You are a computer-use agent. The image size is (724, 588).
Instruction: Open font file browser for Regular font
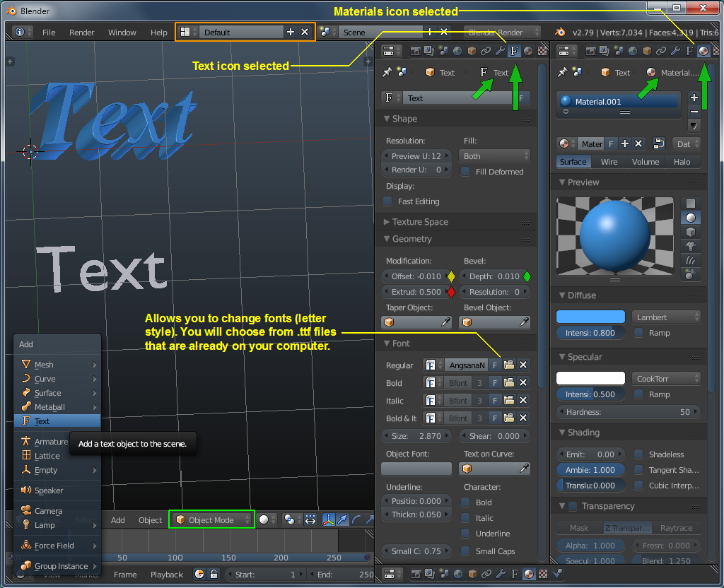509,365
